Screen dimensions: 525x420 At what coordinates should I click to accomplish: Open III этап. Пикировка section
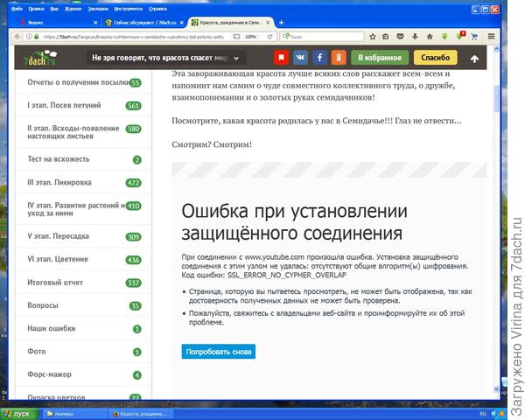pos(83,183)
